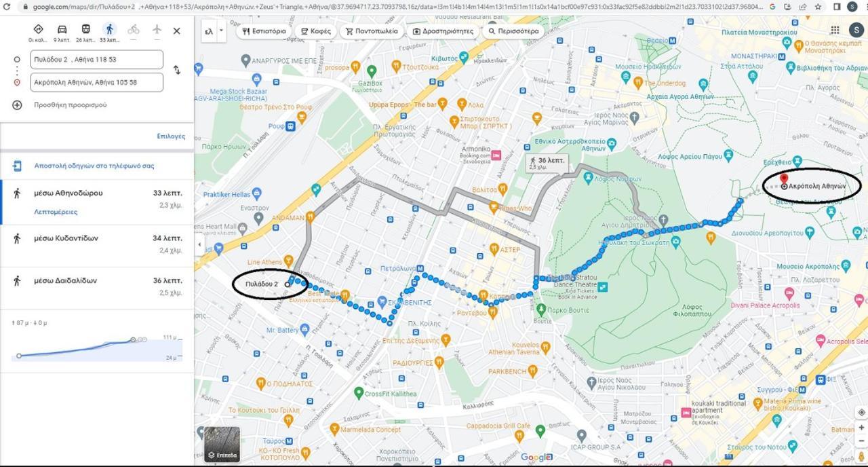868x467 pixels.
Task: Filter map by Εστιατόρια
Action: pyautogui.click(x=264, y=31)
